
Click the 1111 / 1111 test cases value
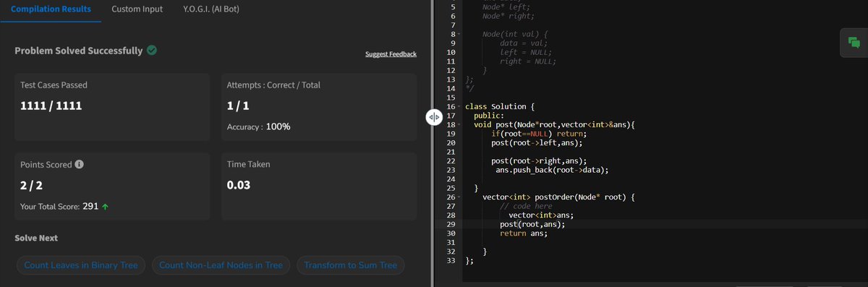pyautogui.click(x=51, y=106)
